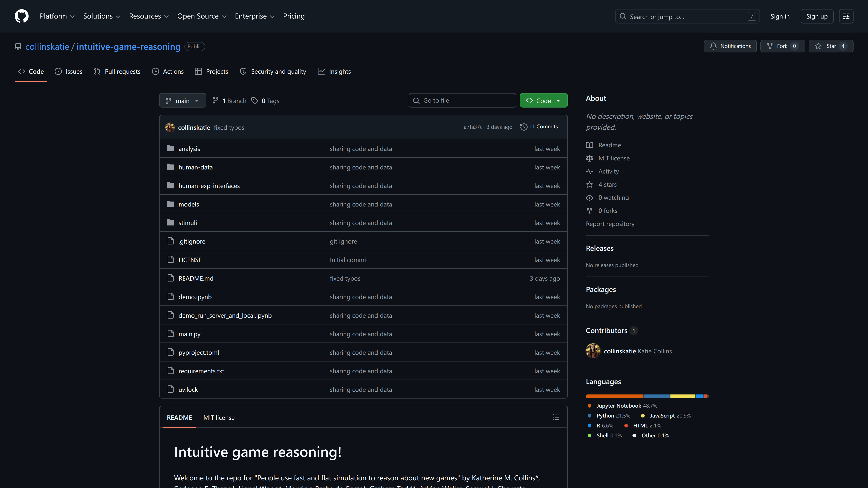Click the Search or jump to field

click(687, 16)
